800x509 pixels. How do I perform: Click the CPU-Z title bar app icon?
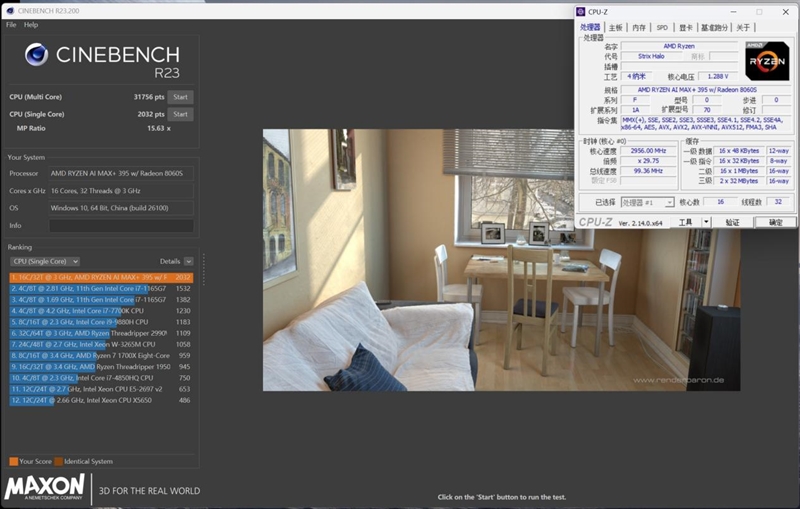pos(581,11)
